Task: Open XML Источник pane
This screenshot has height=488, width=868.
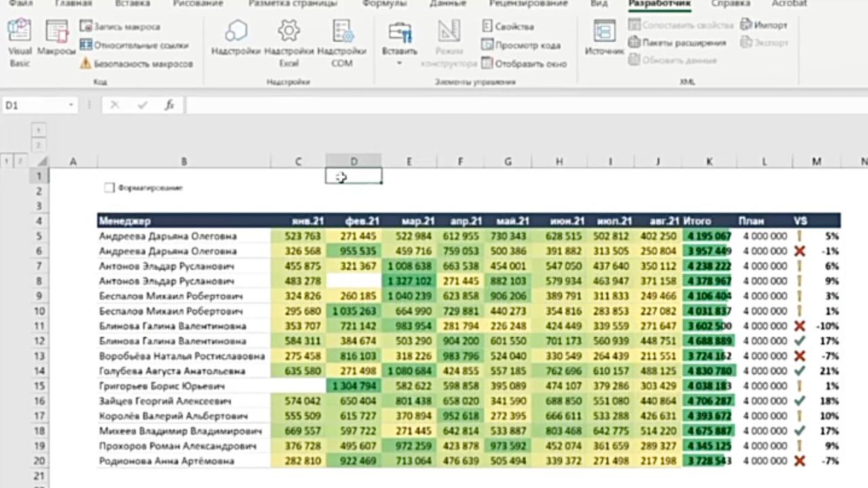Action: pos(604,39)
